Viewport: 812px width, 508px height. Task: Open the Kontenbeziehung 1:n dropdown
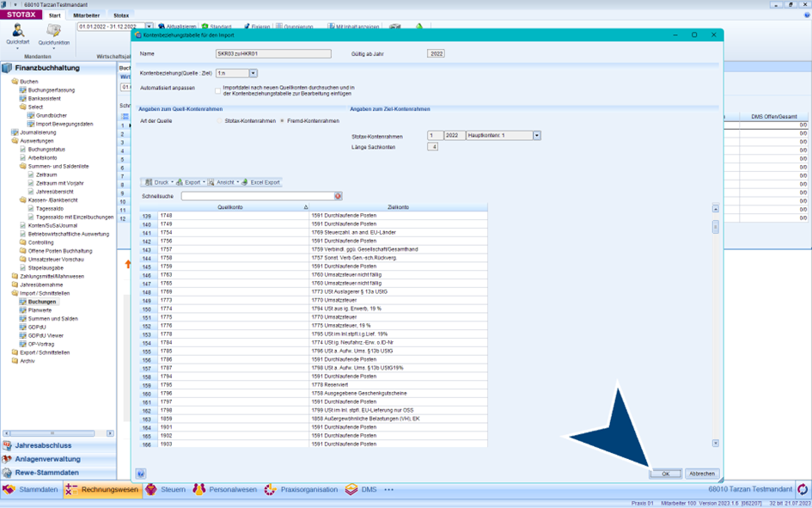click(x=253, y=74)
